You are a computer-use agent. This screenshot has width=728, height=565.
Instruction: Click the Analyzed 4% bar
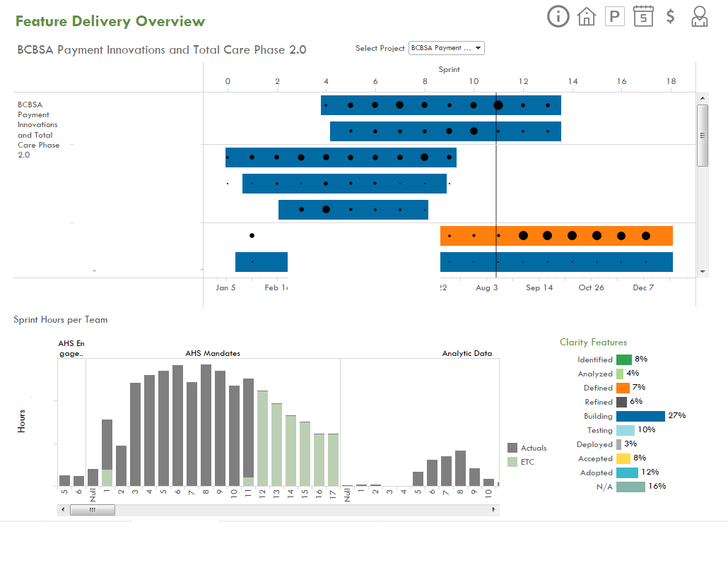(620, 374)
